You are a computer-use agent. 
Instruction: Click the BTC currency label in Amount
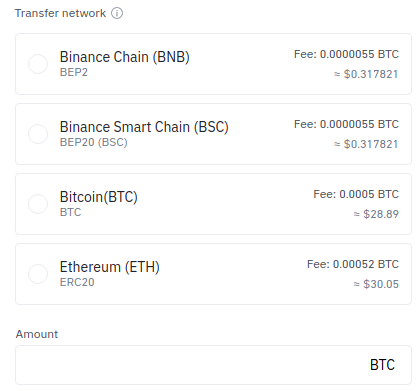tap(382, 365)
